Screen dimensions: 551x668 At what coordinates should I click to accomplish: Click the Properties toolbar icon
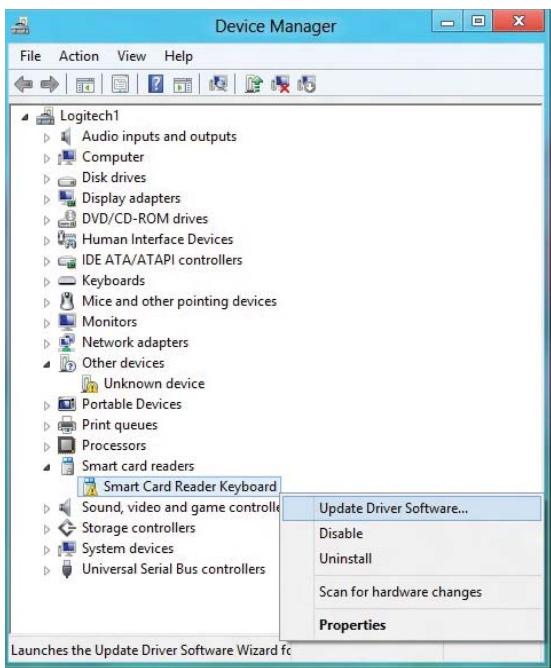120,84
